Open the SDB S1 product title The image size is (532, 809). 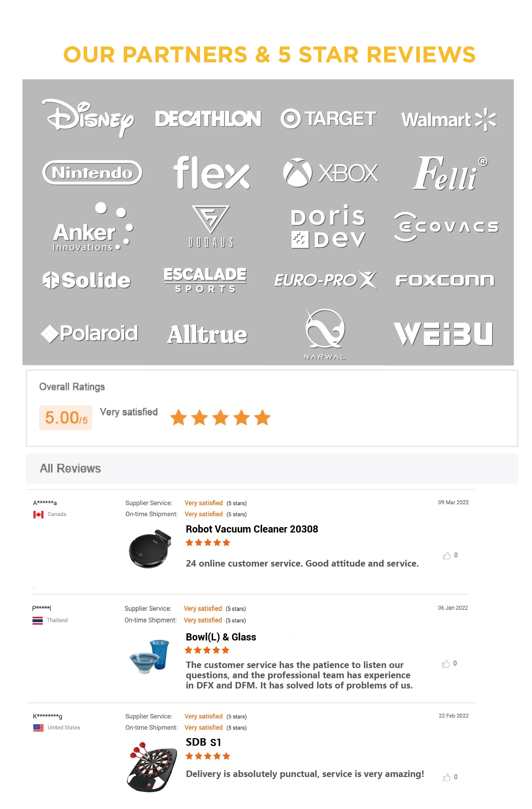point(204,742)
